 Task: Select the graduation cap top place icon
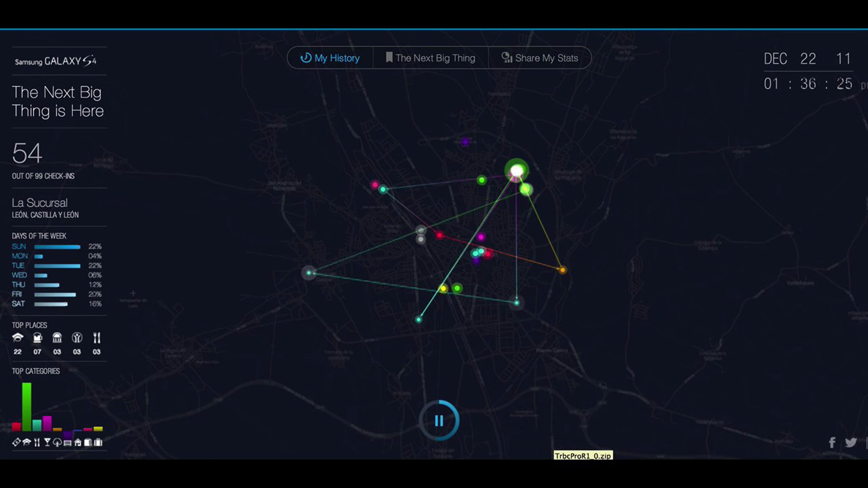click(17, 338)
